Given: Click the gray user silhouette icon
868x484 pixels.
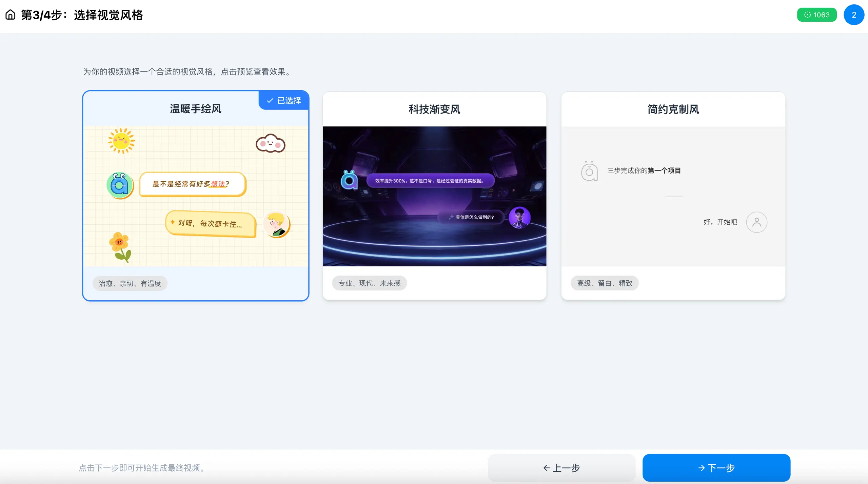Looking at the screenshot, I should pyautogui.click(x=756, y=222).
